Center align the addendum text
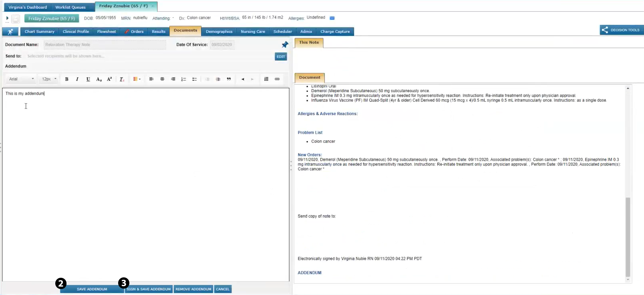The image size is (644, 295). [162, 79]
